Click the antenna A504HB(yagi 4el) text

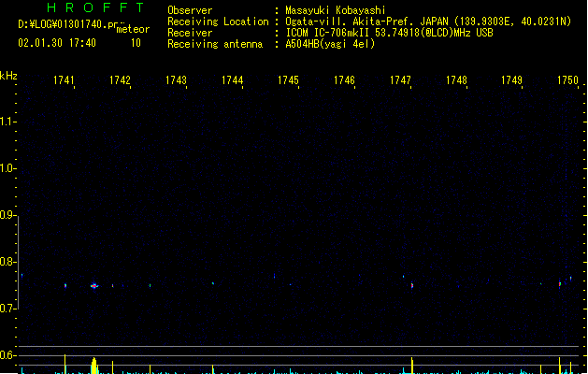click(330, 44)
